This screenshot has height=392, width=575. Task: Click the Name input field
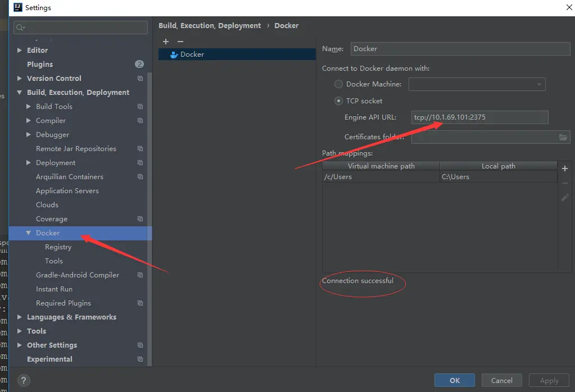click(x=460, y=49)
